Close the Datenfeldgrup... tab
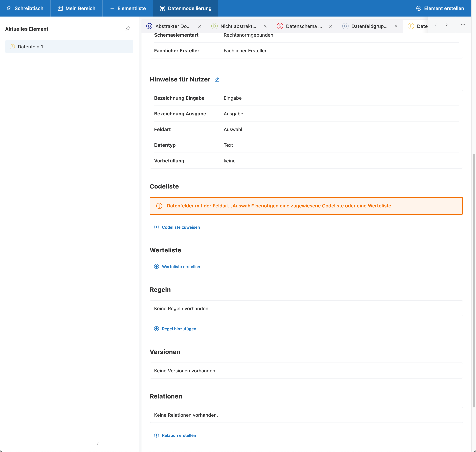Screen dimensions: 476x452 click(x=396, y=26)
